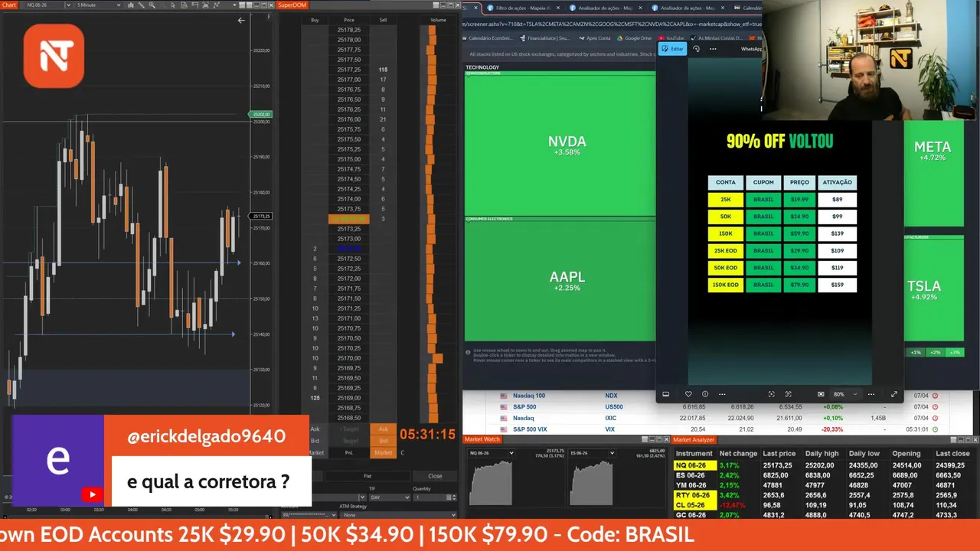The height and width of the screenshot is (551, 980).
Task: Click the Buy column header in SuperDOM
Action: [x=315, y=20]
